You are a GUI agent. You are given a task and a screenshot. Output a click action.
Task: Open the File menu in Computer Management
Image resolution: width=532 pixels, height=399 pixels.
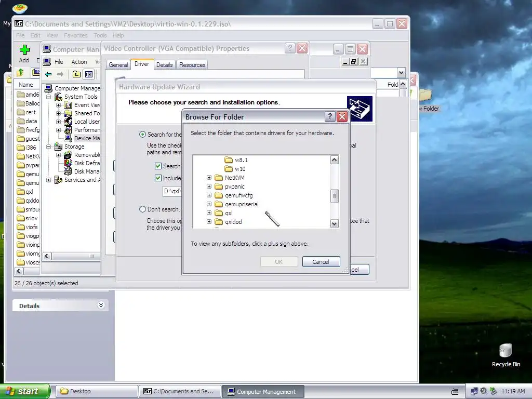[59, 62]
